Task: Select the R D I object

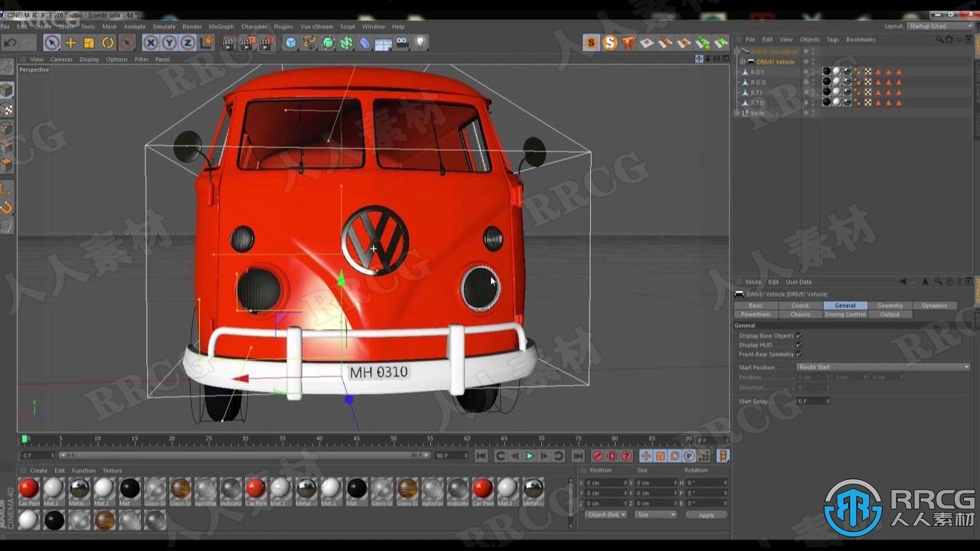Action: [757, 73]
